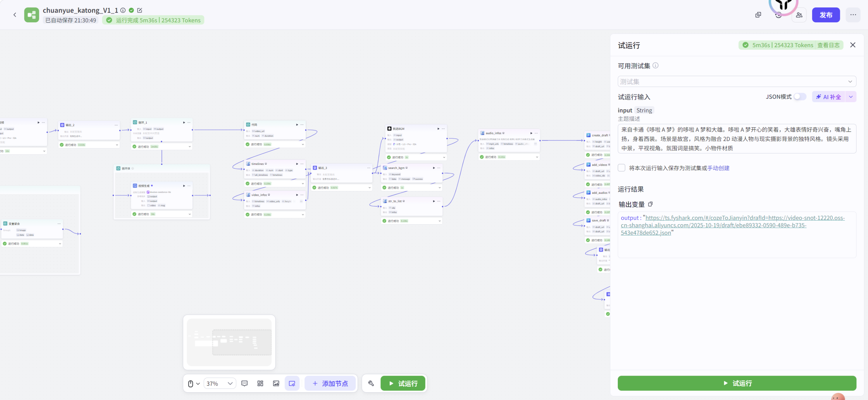This screenshot has height=400, width=868.
Task: Click the 发布 publish button
Action: coord(826,15)
